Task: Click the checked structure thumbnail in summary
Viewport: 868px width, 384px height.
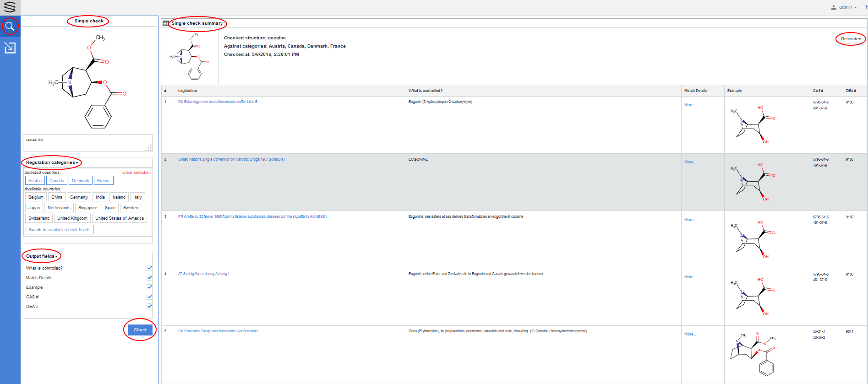Action: coord(189,56)
